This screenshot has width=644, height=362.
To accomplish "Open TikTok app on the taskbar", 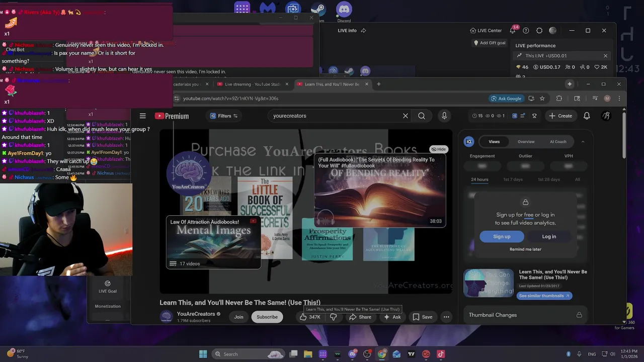I will 441,354.
